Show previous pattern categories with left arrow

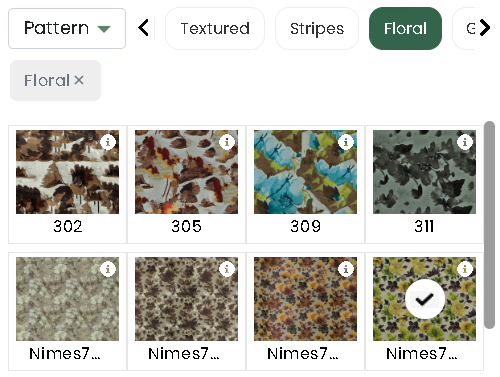[144, 28]
